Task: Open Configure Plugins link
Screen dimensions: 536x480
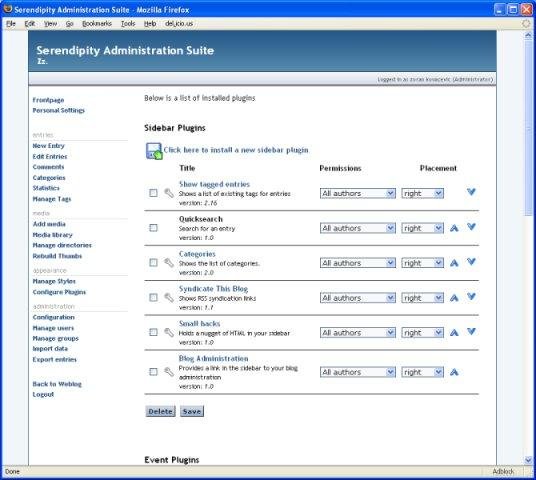Action: (x=59, y=292)
